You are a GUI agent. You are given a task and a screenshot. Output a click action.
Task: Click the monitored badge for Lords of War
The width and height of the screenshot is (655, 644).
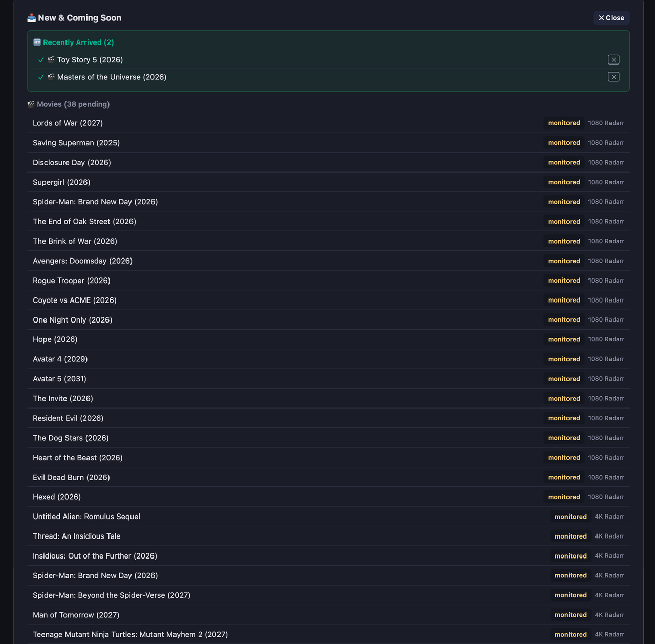[x=564, y=123]
